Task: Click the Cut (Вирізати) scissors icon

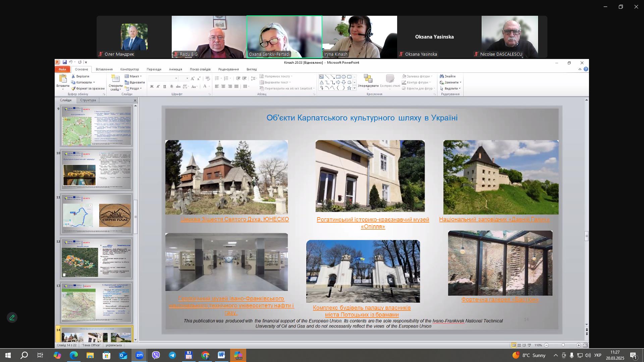Action: click(x=73, y=76)
